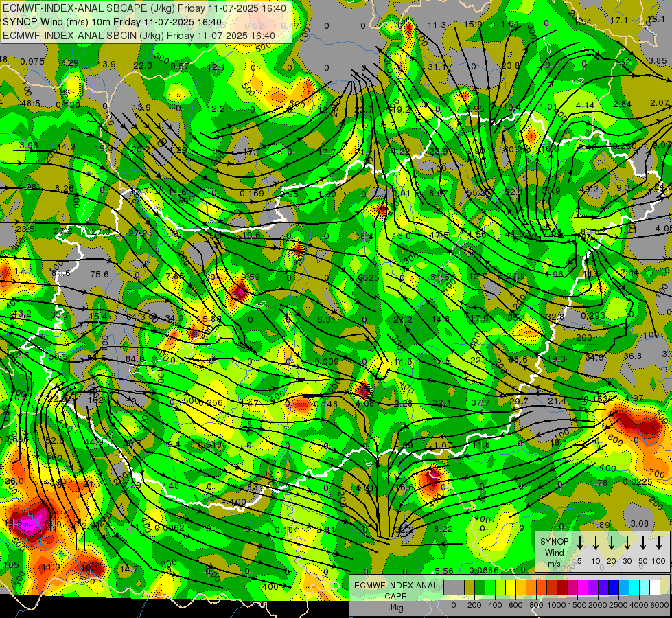Click the station value 64.3
Image resolution: width=672 pixels, height=618 pixels.
click(136, 317)
